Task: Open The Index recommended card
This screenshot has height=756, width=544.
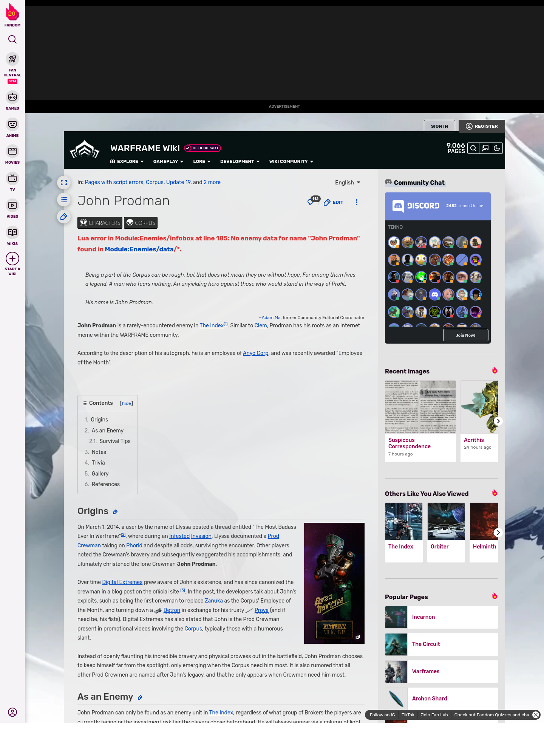Action: (x=404, y=533)
